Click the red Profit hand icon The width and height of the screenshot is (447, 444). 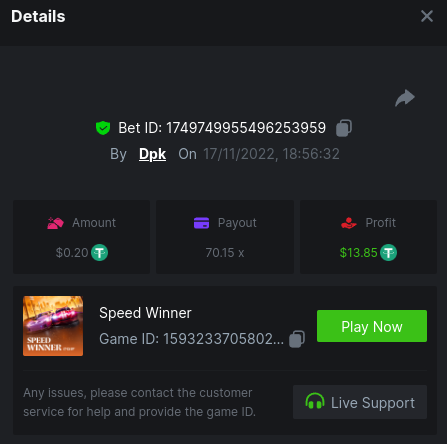point(349,223)
